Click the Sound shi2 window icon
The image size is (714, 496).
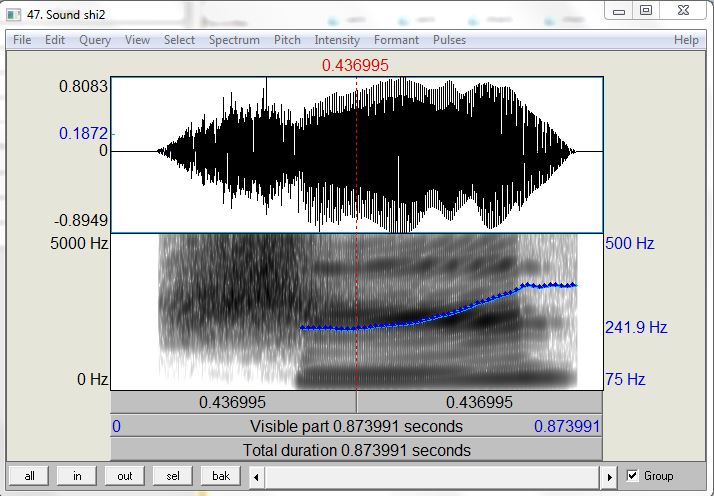point(14,15)
